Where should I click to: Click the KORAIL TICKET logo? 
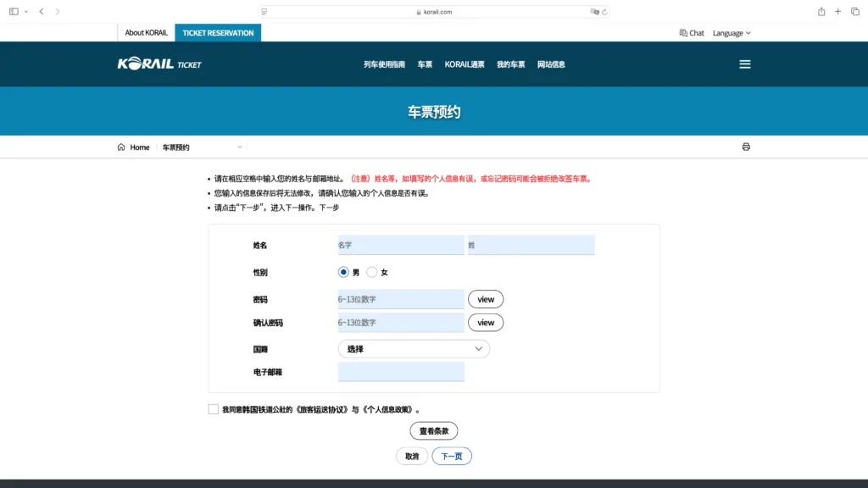(x=159, y=64)
